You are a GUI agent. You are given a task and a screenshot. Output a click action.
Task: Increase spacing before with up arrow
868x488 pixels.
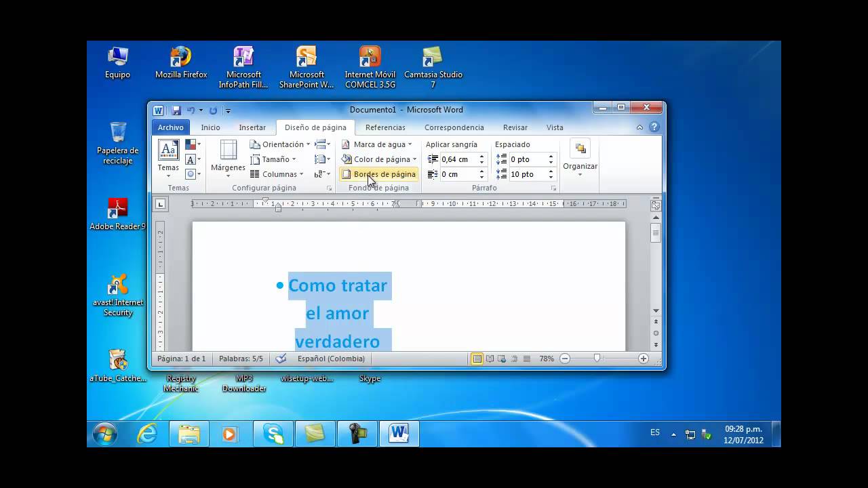(x=551, y=157)
